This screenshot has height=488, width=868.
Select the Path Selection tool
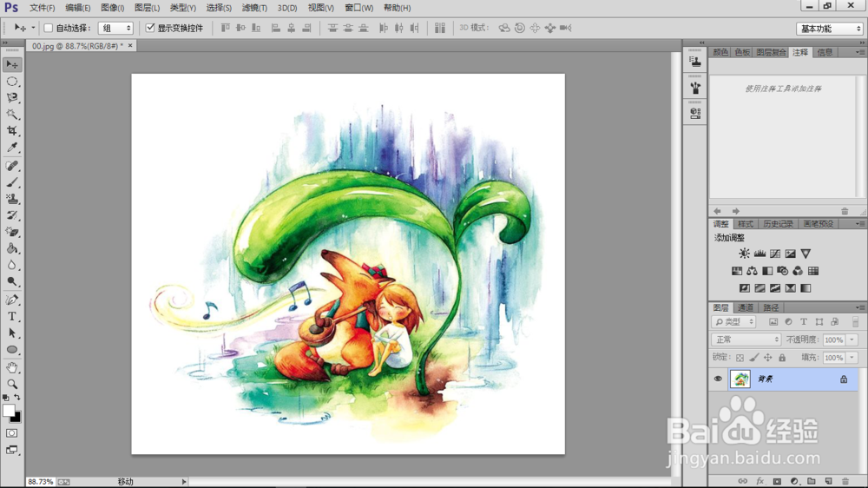(x=11, y=333)
